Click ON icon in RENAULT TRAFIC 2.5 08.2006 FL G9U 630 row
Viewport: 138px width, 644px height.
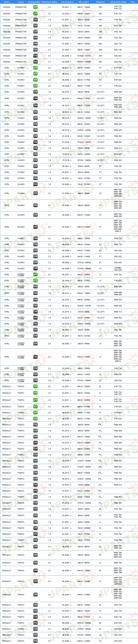coord(35,629)
